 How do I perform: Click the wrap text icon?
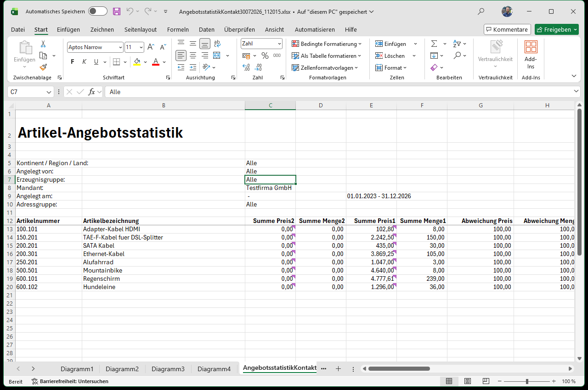point(217,44)
